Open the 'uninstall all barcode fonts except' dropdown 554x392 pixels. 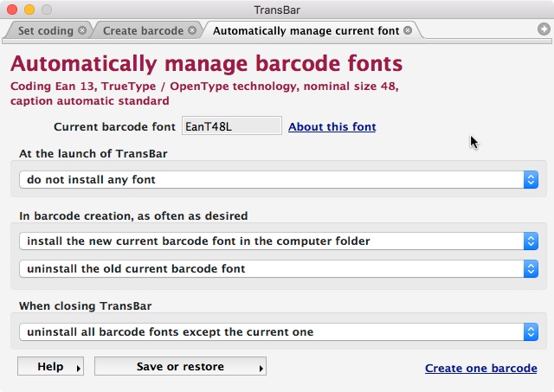279,332
